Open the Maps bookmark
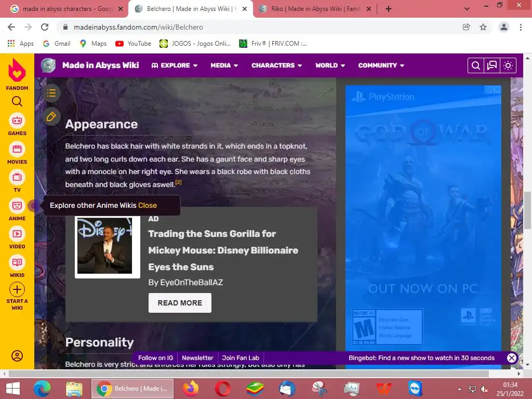Screen dimensions: 532x399 pos(94,44)
